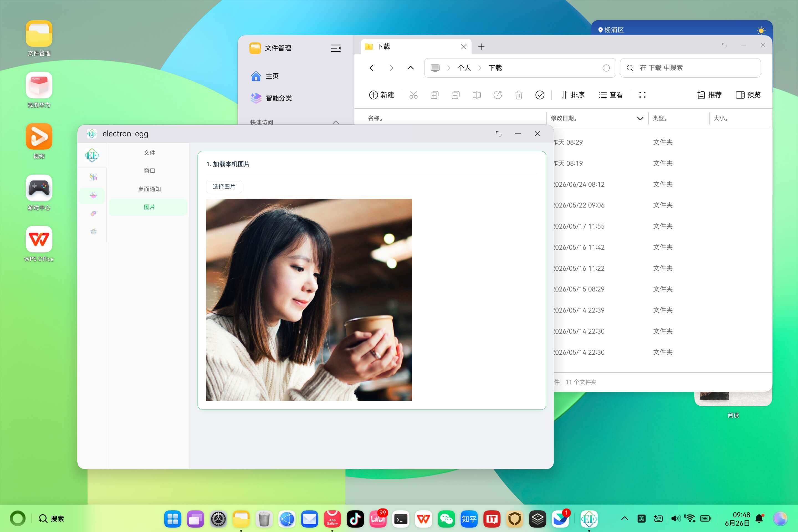Image resolution: width=798 pixels, height=532 pixels.
Task: Select the rocket icon in electron-egg sidebar
Action: [93, 213]
